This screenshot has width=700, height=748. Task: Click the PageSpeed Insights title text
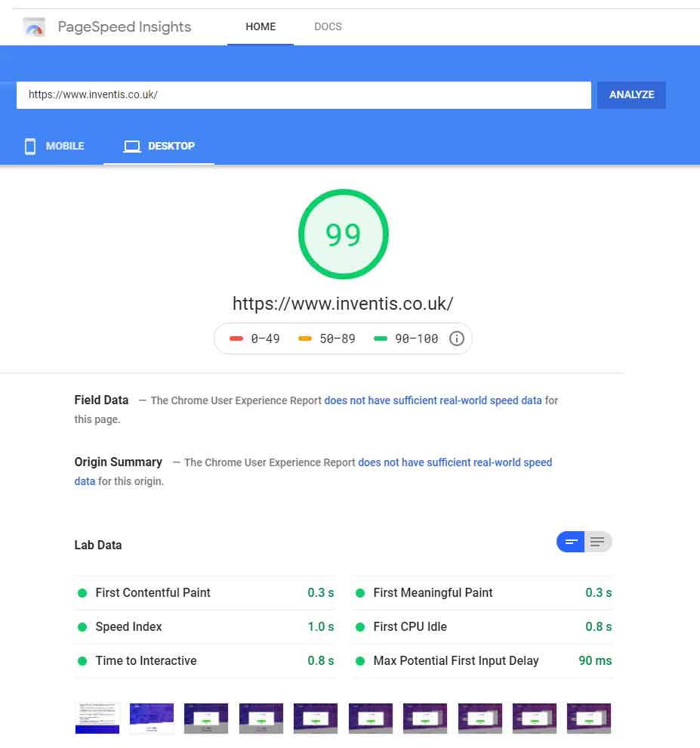click(125, 26)
